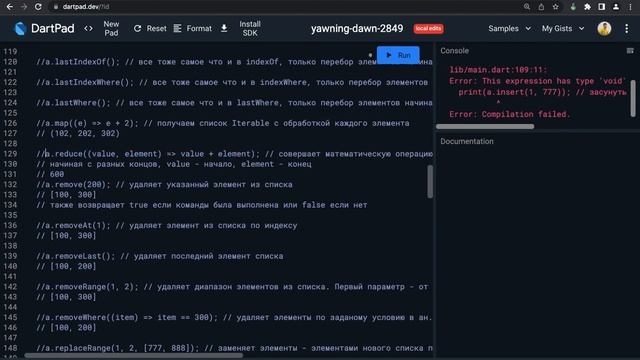Click the //a.reduce((value, element) line

(x=234, y=154)
